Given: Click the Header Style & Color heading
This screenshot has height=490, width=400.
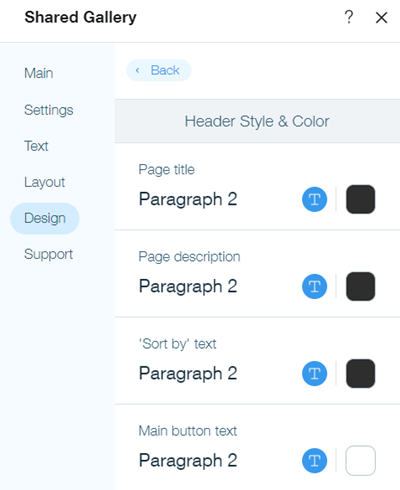Looking at the screenshot, I should pyautogui.click(x=257, y=121).
